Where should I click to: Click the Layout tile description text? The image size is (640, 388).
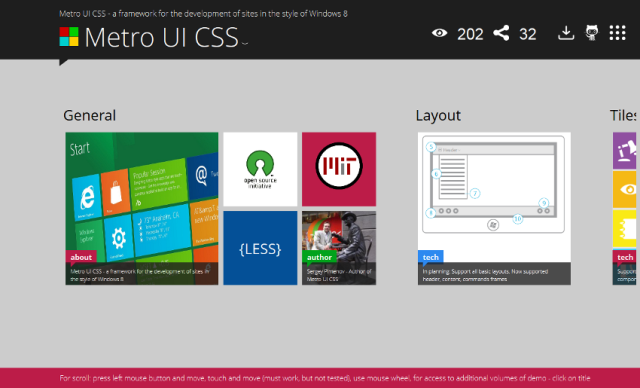485,275
